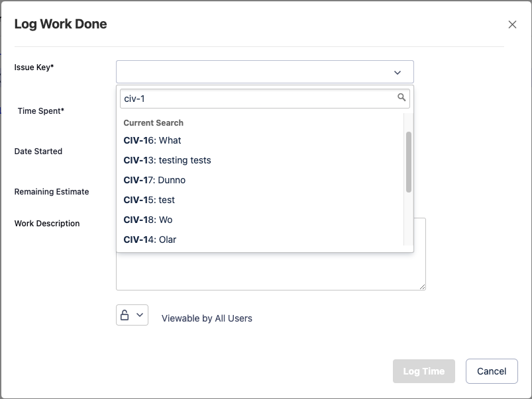Close the Log Work Done dialog
Image resolution: width=532 pixels, height=399 pixels.
512,24
